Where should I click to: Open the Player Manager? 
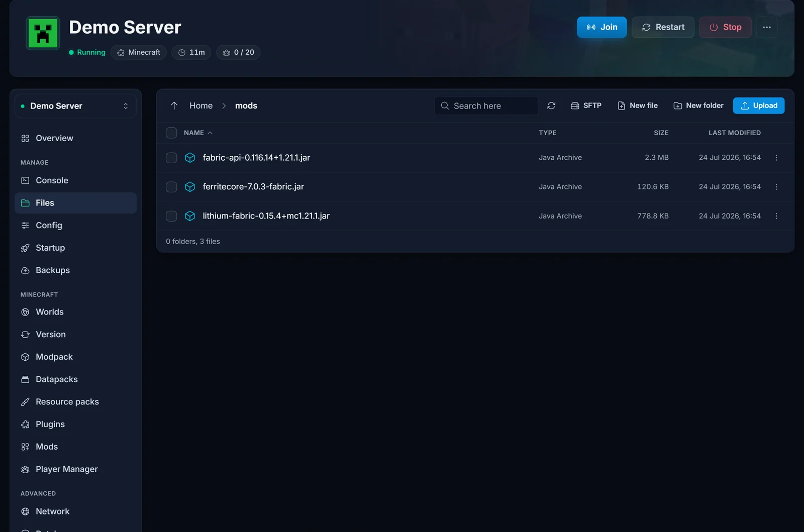point(75,469)
